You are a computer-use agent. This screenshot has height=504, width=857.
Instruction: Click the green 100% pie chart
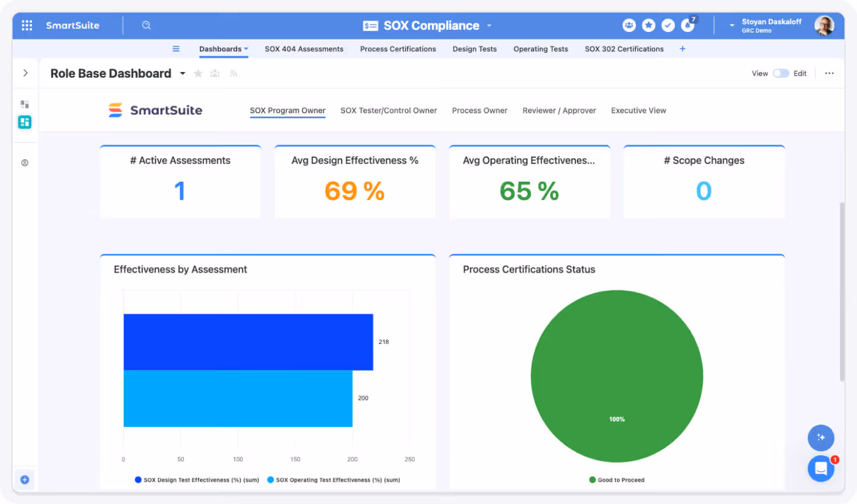coord(616,376)
